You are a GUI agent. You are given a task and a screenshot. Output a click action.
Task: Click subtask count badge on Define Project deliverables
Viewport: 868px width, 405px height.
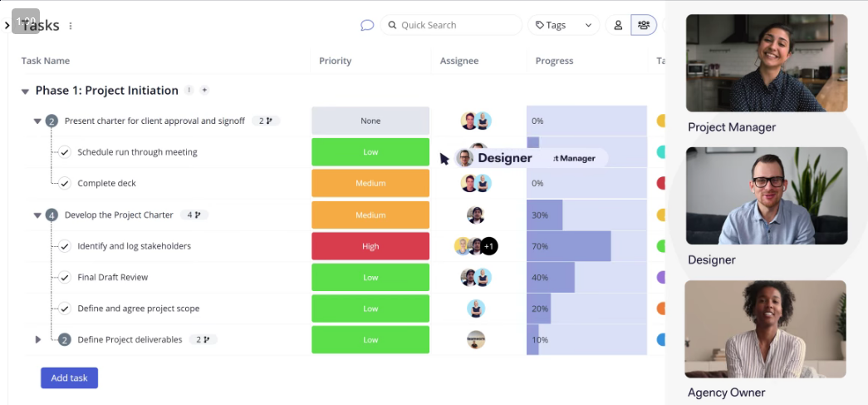coord(203,339)
